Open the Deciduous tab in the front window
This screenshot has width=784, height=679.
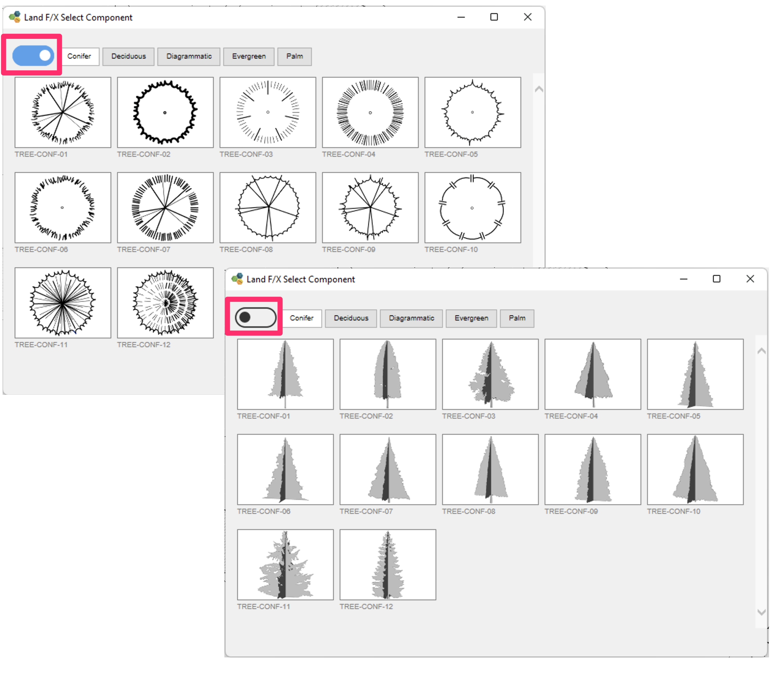click(351, 318)
